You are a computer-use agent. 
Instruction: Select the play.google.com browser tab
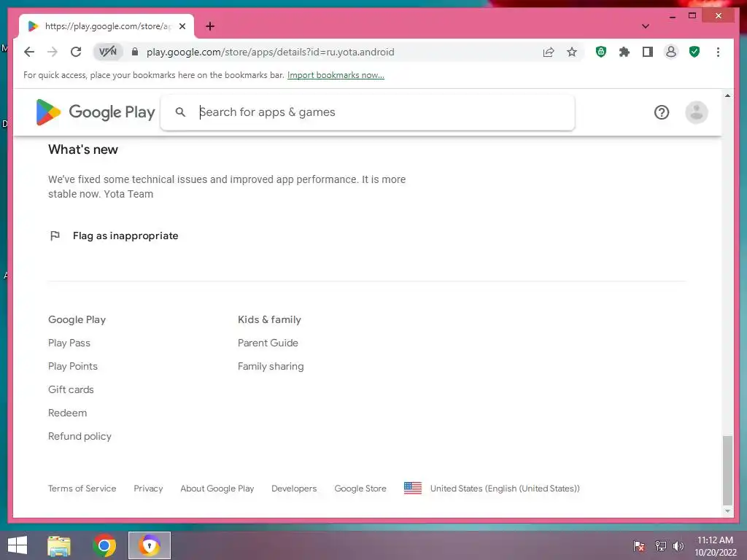pyautogui.click(x=107, y=26)
